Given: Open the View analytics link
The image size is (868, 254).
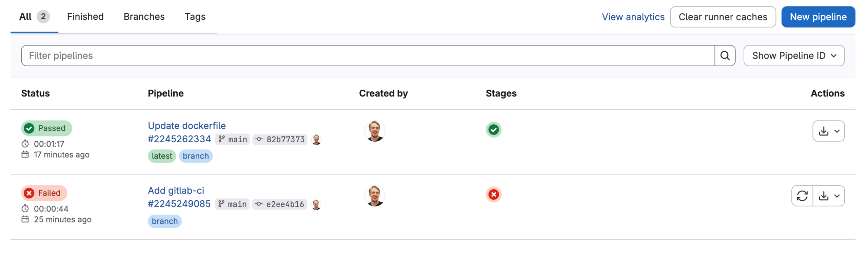Looking at the screenshot, I should point(633,17).
